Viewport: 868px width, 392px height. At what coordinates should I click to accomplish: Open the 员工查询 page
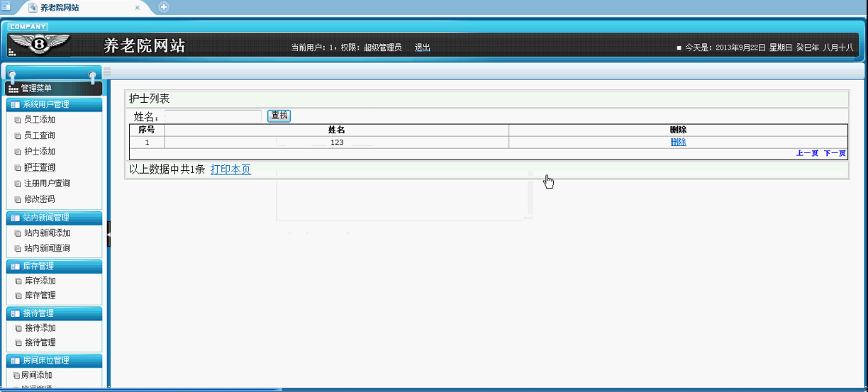click(40, 135)
